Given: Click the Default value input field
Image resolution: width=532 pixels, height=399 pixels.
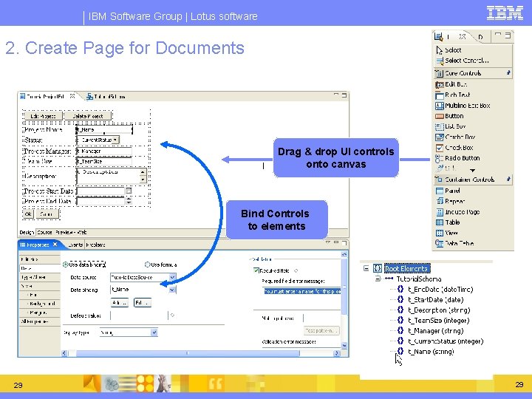Looking at the screenshot, I should click(139, 316).
